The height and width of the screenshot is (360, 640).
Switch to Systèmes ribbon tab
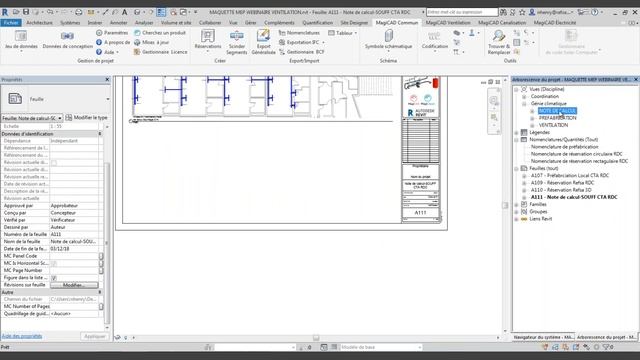pyautogui.click(x=70, y=23)
